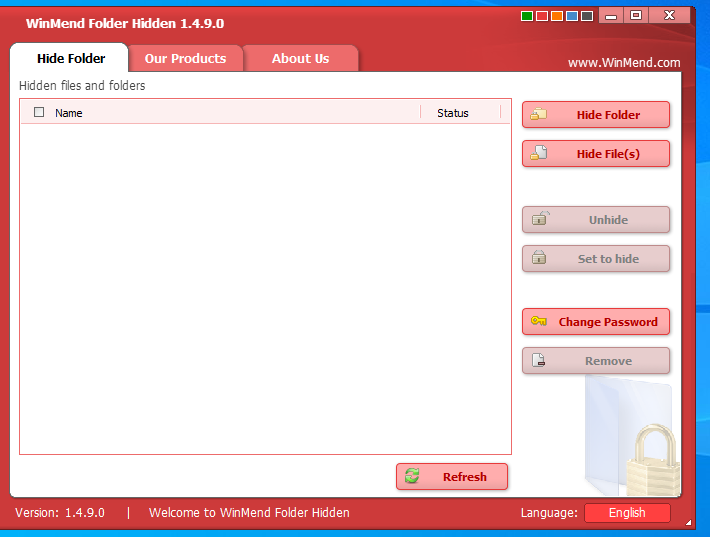
Task: Click the folder lock icon on Hide Folder
Action: [x=539, y=114]
